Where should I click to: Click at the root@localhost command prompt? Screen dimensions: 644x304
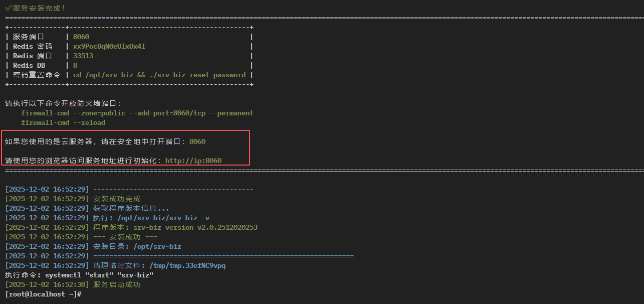[x=43, y=294]
